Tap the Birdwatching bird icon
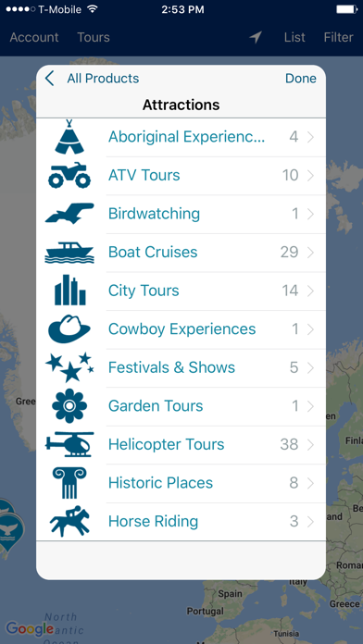 69,214
